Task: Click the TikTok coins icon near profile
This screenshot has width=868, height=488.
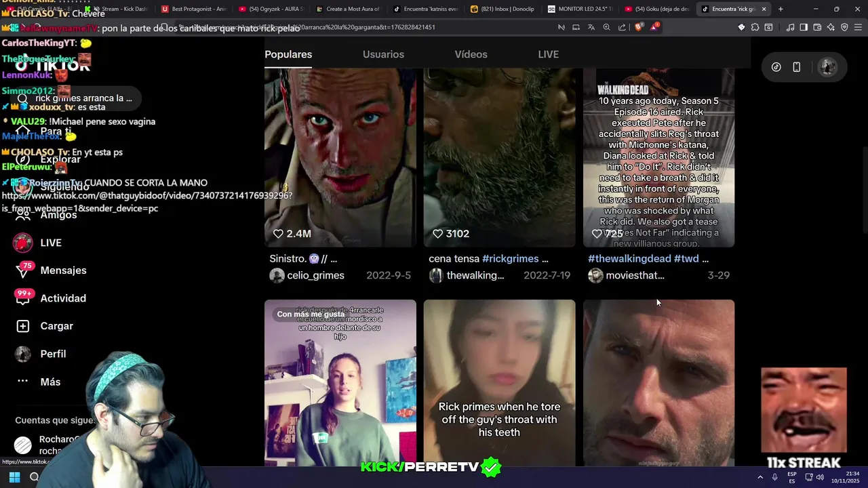Action: click(x=776, y=67)
